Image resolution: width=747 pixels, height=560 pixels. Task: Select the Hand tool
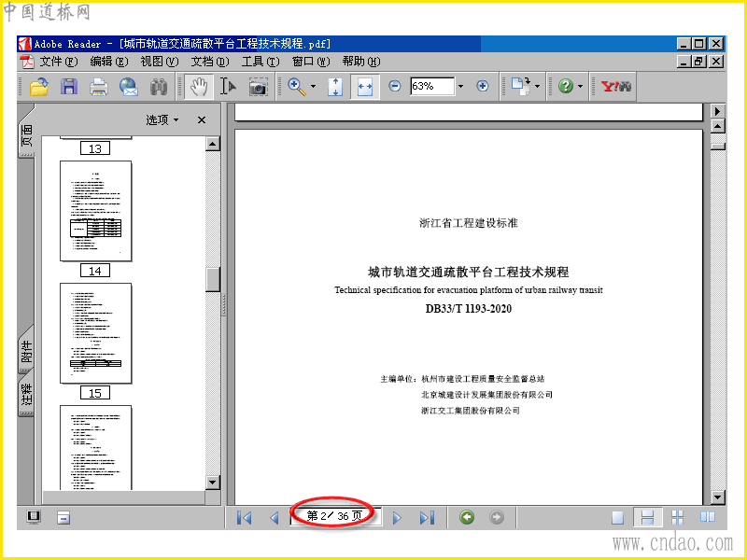[199, 87]
